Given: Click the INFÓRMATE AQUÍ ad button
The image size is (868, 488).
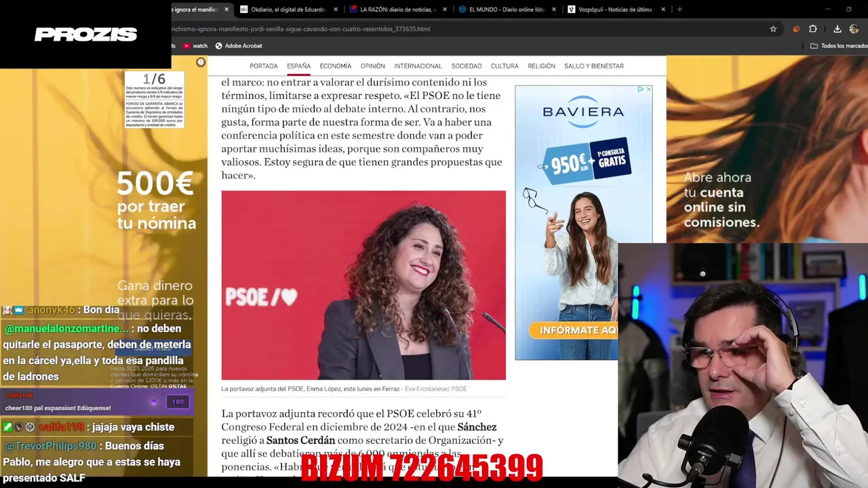Looking at the screenshot, I should coord(574,330).
